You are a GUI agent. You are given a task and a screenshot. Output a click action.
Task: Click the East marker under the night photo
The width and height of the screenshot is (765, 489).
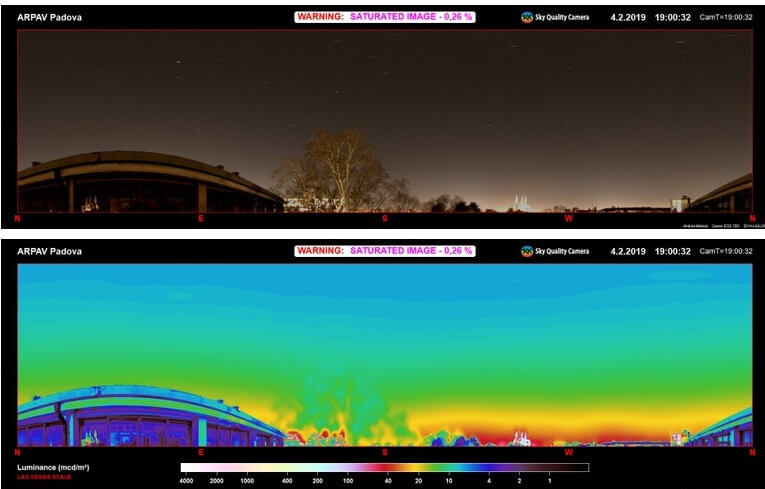click(x=201, y=217)
